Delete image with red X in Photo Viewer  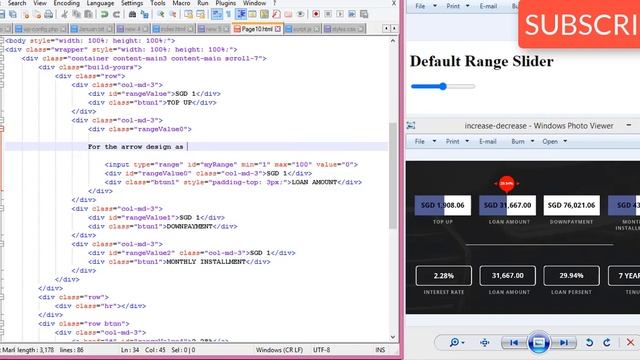click(630, 342)
